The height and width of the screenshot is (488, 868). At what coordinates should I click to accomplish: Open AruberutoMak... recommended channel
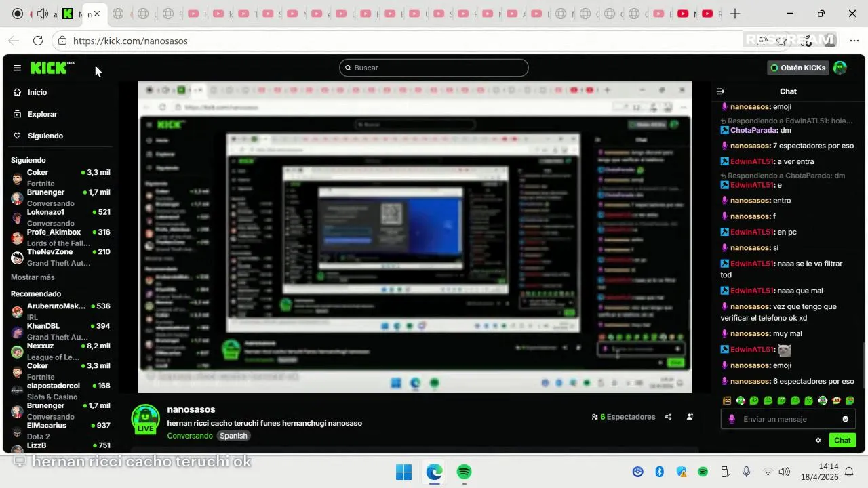(x=60, y=312)
